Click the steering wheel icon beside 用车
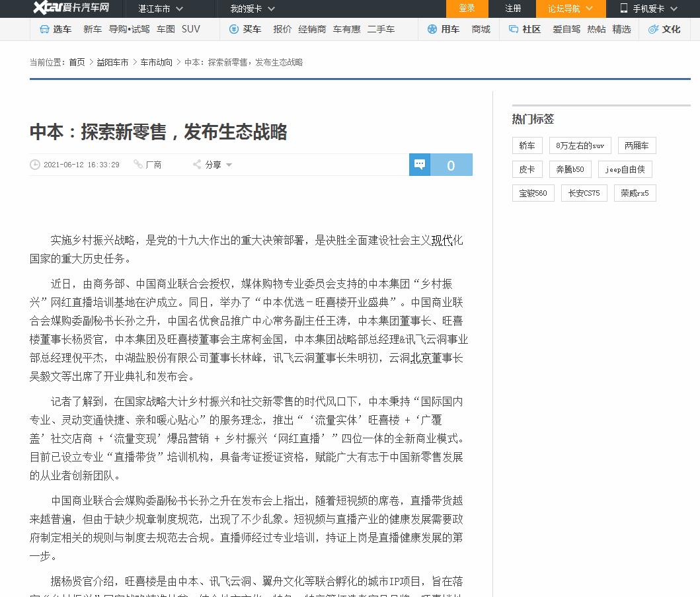 click(x=432, y=30)
